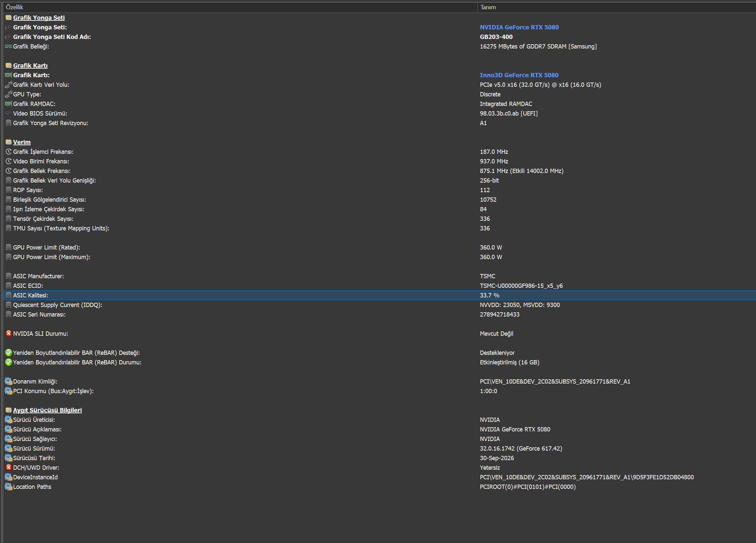Click the Özellik column header

click(240, 7)
